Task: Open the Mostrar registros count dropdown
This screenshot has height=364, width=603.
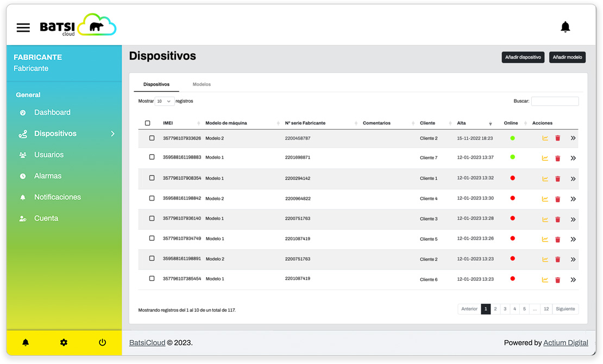Action: pos(164,102)
